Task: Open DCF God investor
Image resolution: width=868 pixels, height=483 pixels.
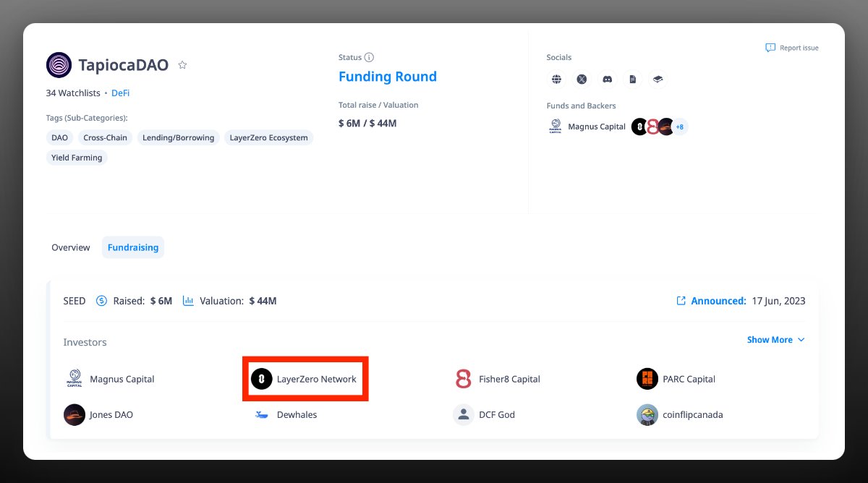Action: coord(497,415)
